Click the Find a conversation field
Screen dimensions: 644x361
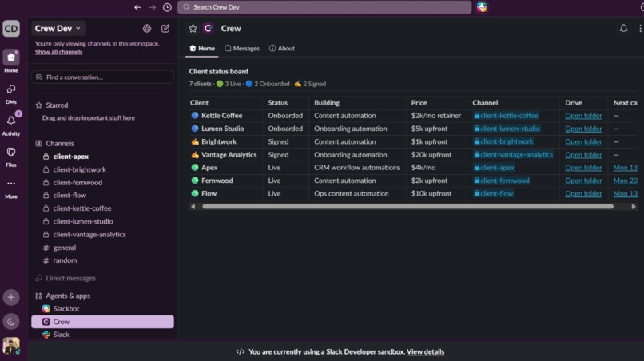[103, 77]
